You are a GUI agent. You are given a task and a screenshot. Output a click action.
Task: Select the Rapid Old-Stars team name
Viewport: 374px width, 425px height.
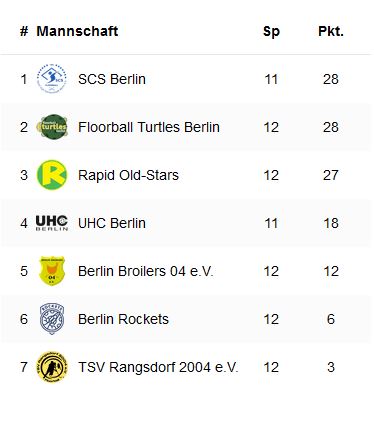coord(128,175)
